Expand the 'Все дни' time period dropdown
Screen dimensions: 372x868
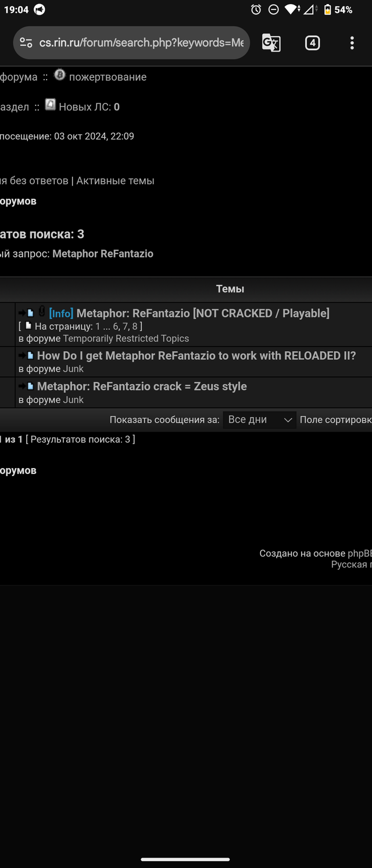259,420
